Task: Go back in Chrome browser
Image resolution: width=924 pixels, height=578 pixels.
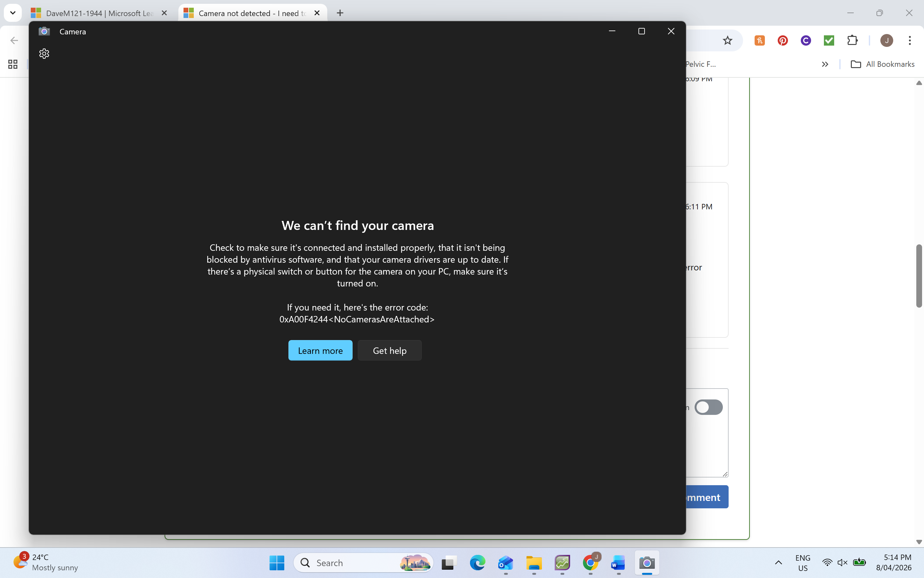Action: (x=14, y=40)
